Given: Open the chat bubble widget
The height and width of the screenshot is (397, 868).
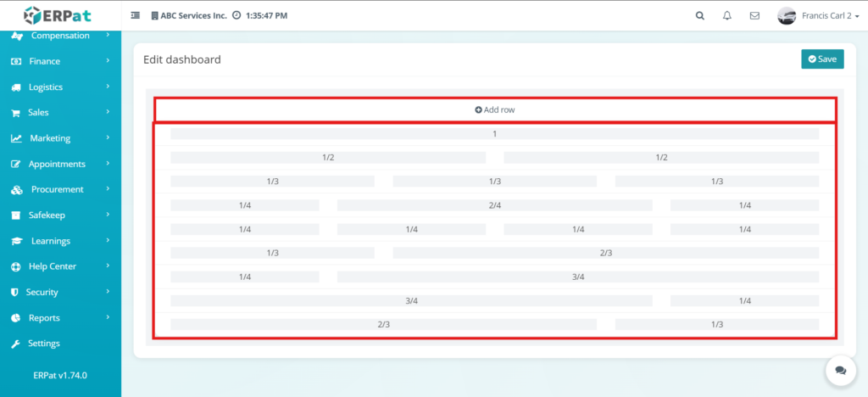Looking at the screenshot, I should pos(841,371).
